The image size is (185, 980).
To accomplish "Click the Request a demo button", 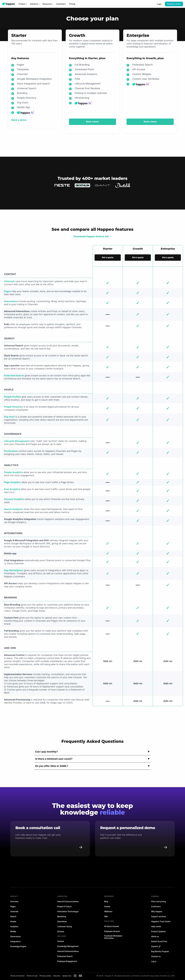I will [x=174, y=4].
